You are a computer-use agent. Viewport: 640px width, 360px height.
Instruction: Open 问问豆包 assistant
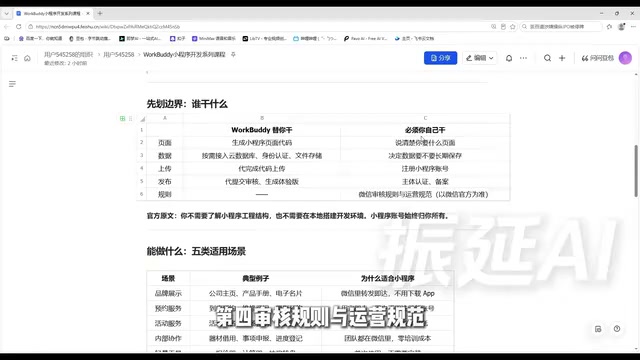tap(598, 58)
